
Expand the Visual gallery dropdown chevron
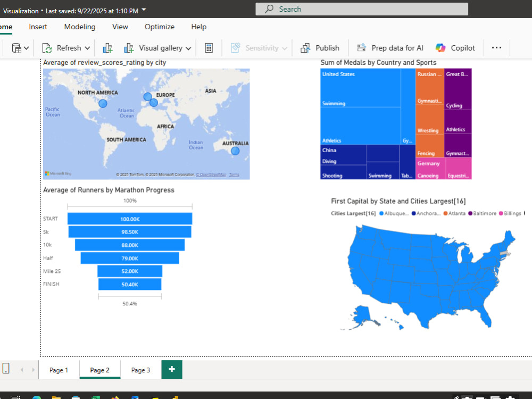189,48
